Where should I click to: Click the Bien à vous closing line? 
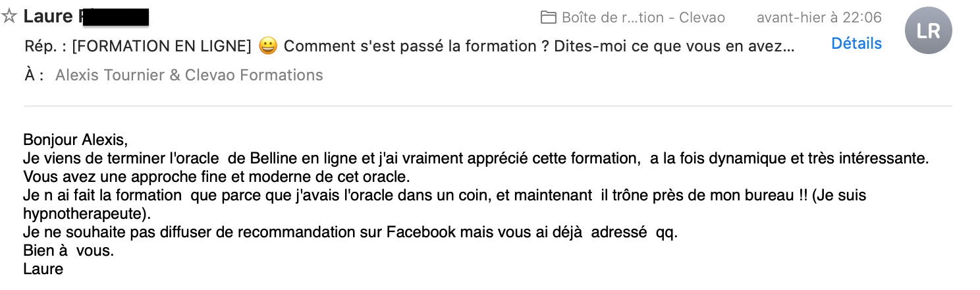pos(68,251)
